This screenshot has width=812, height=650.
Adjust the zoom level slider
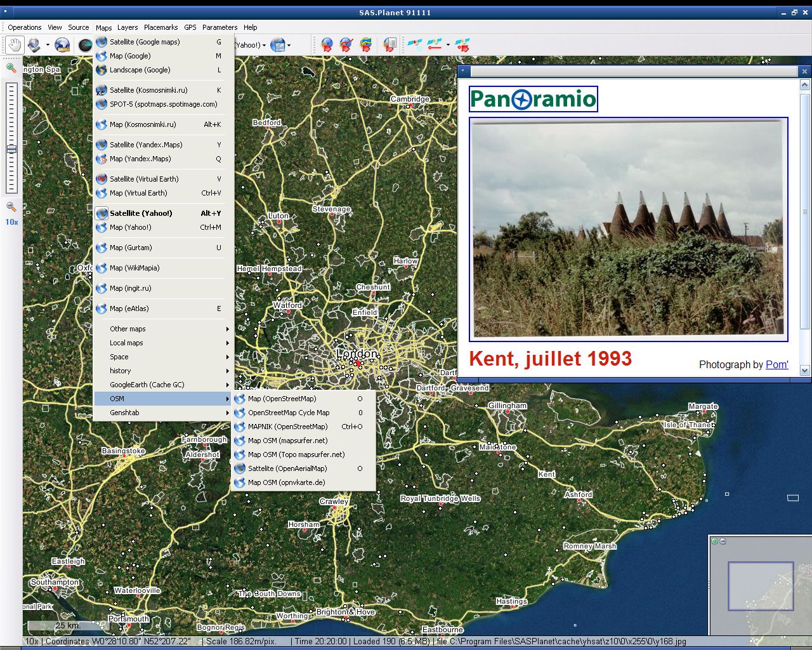pos(11,149)
